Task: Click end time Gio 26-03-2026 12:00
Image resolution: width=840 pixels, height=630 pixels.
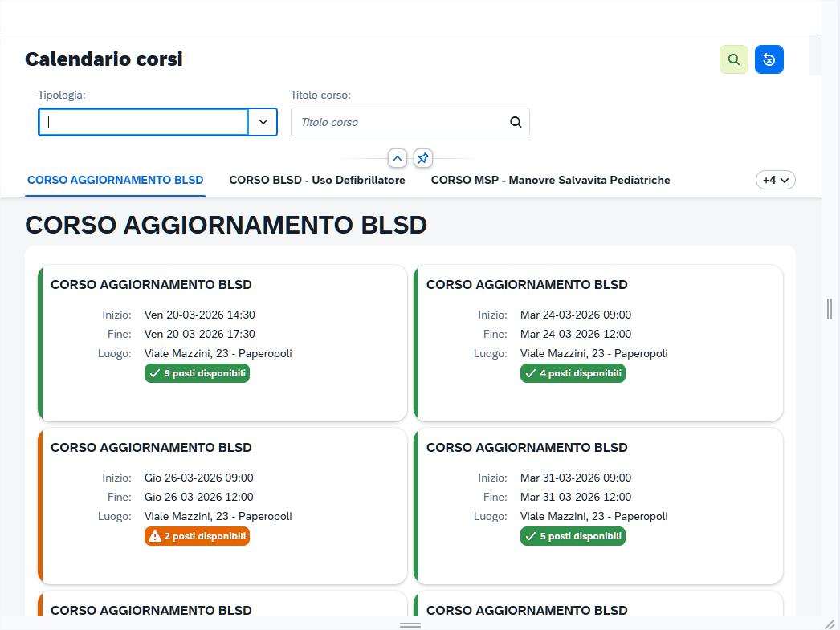Action: [198, 497]
